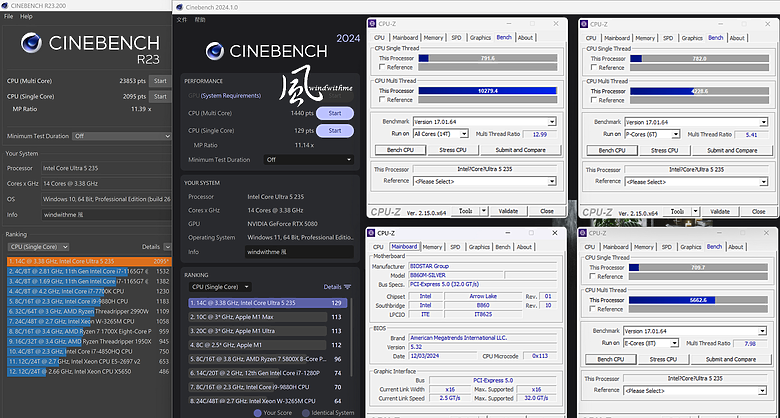Viewport: 780px width, 418px height.
Task: Select R23 ranking row Core i7-7700K CPU
Action: click(89, 291)
